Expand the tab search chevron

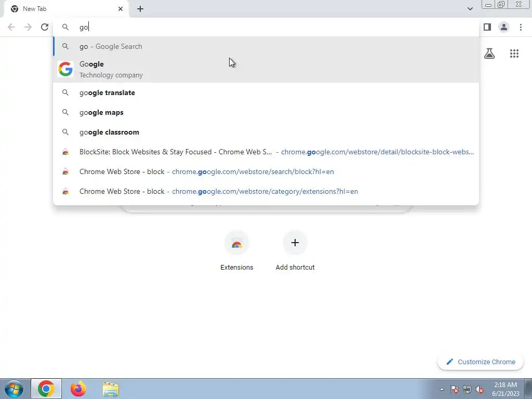(470, 9)
